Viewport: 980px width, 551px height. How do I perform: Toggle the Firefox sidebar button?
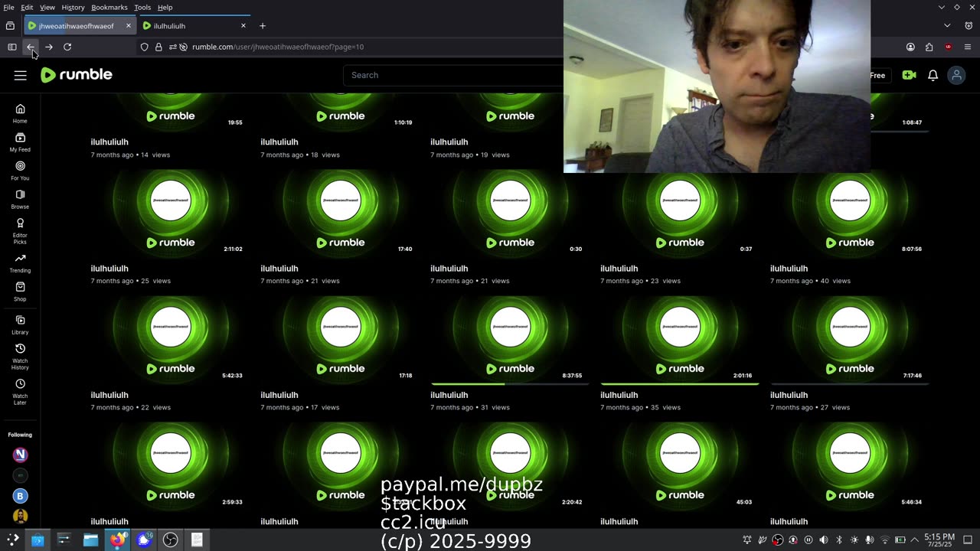12,47
